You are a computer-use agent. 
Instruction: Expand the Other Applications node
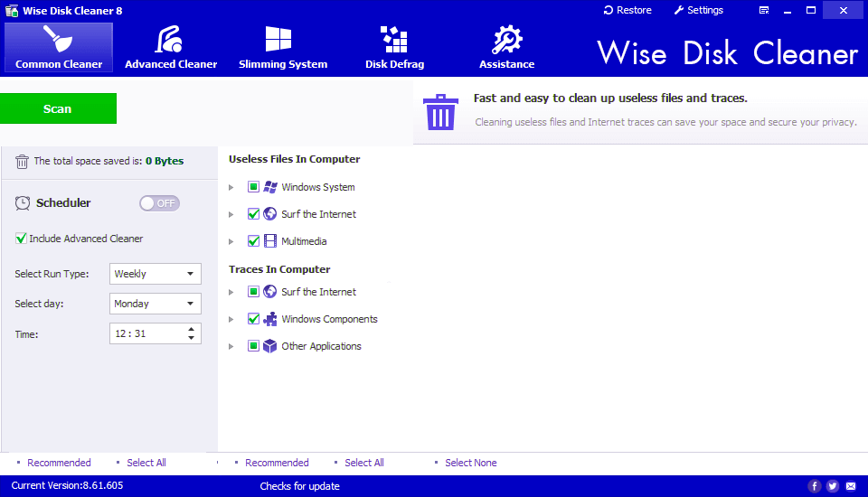coord(231,346)
